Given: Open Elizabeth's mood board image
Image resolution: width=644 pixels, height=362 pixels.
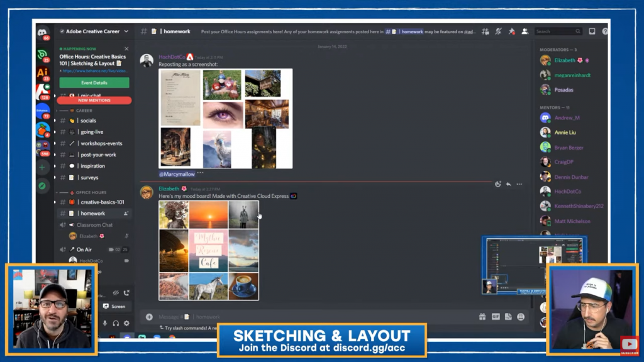Looking at the screenshot, I should pyautogui.click(x=209, y=250).
